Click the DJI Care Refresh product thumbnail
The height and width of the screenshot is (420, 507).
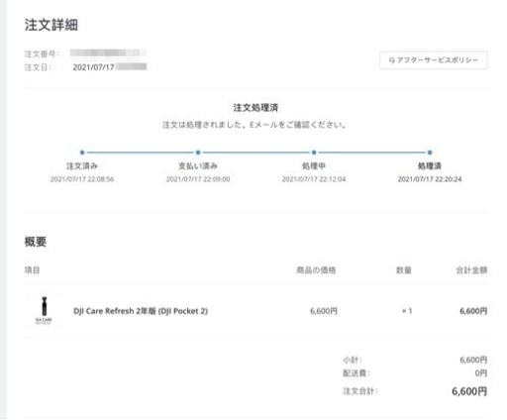pyautogui.click(x=44, y=311)
